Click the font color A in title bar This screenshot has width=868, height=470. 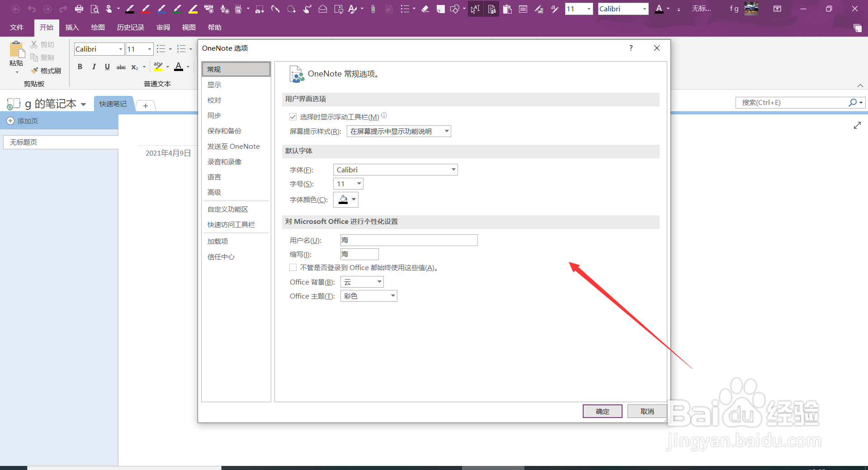659,9
